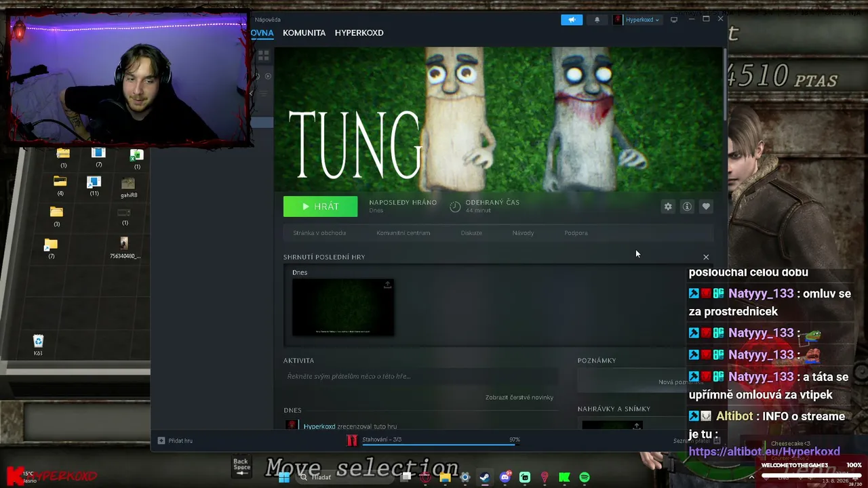Screen dimensions: 868x488
Task: Open the Windows Start menu
Action: tap(284, 477)
